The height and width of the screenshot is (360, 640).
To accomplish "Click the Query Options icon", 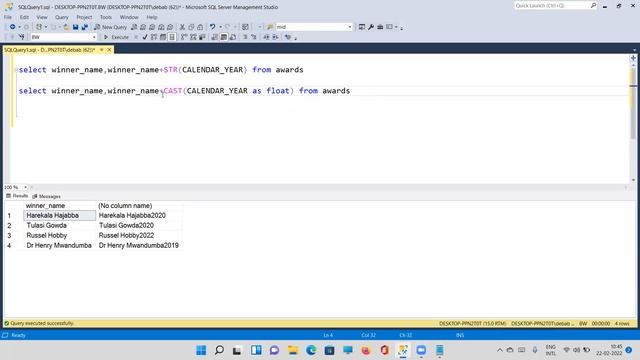I will point(163,37).
